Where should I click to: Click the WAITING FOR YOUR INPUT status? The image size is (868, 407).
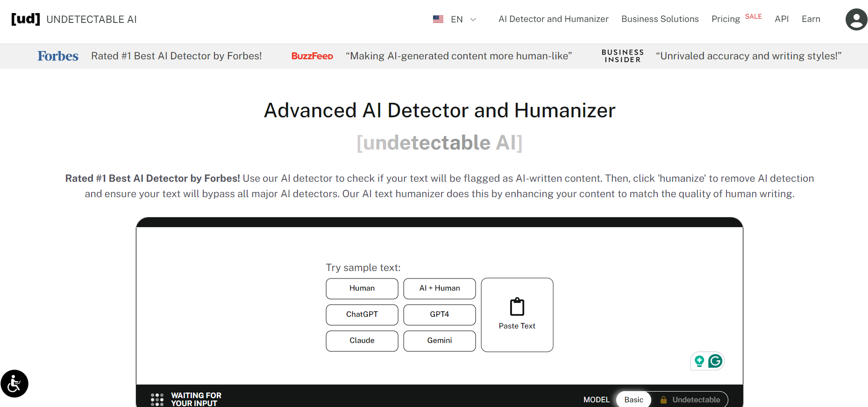(x=196, y=400)
